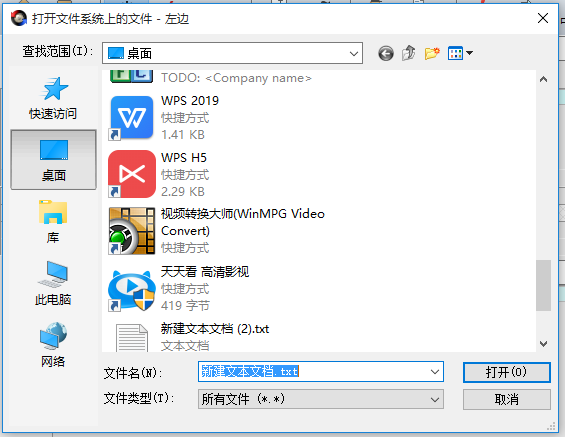Select the TODO Company name item icon
The height and width of the screenshot is (437, 565).
coord(132,76)
